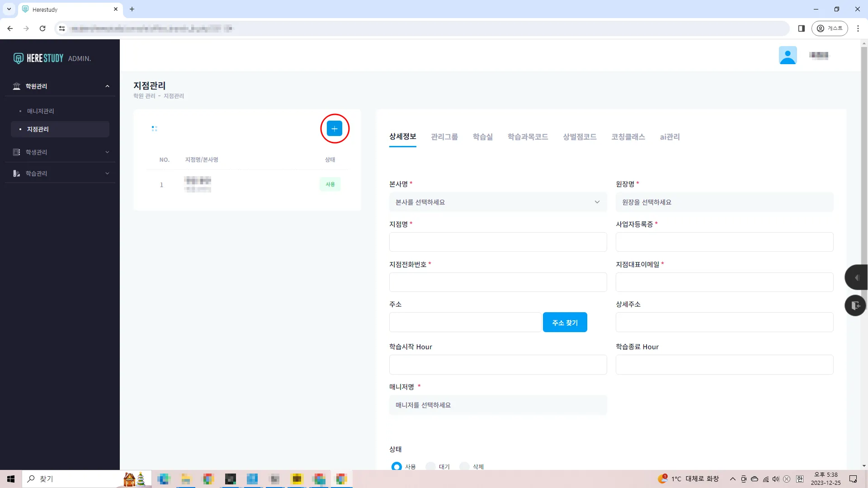Click the 지점명 input field
The height and width of the screenshot is (488, 868).
(x=498, y=242)
